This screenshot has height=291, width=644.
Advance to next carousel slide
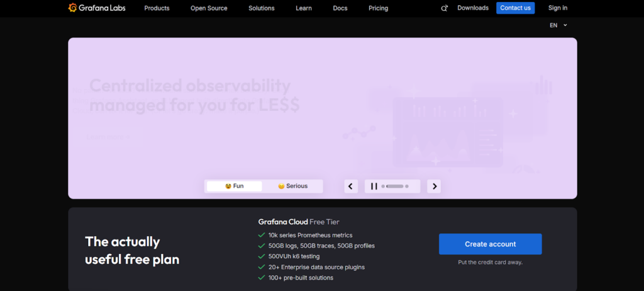434,186
